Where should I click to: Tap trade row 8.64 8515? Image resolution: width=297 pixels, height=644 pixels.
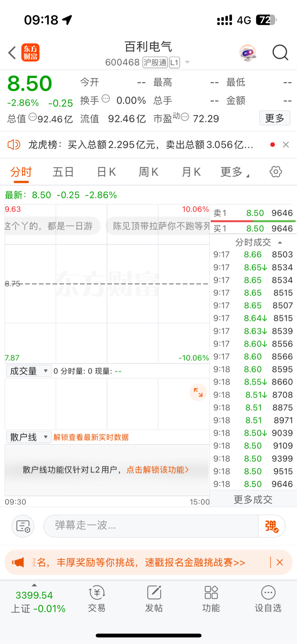[x=253, y=318]
